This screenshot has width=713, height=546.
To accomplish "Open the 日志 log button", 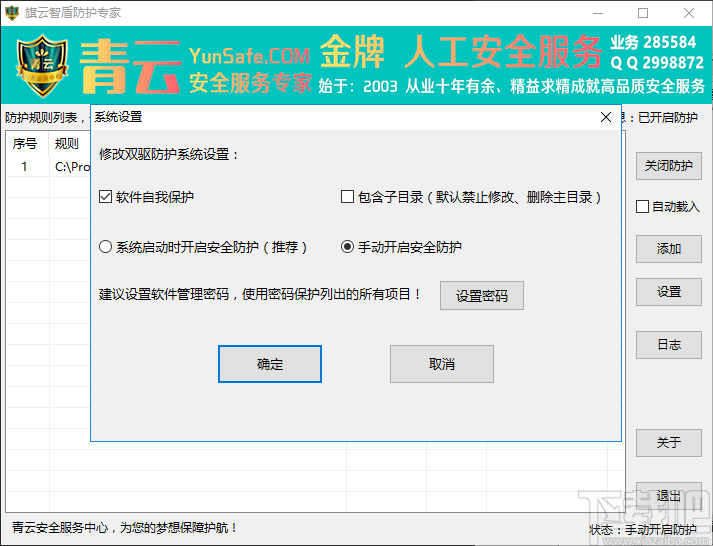I will [668, 345].
